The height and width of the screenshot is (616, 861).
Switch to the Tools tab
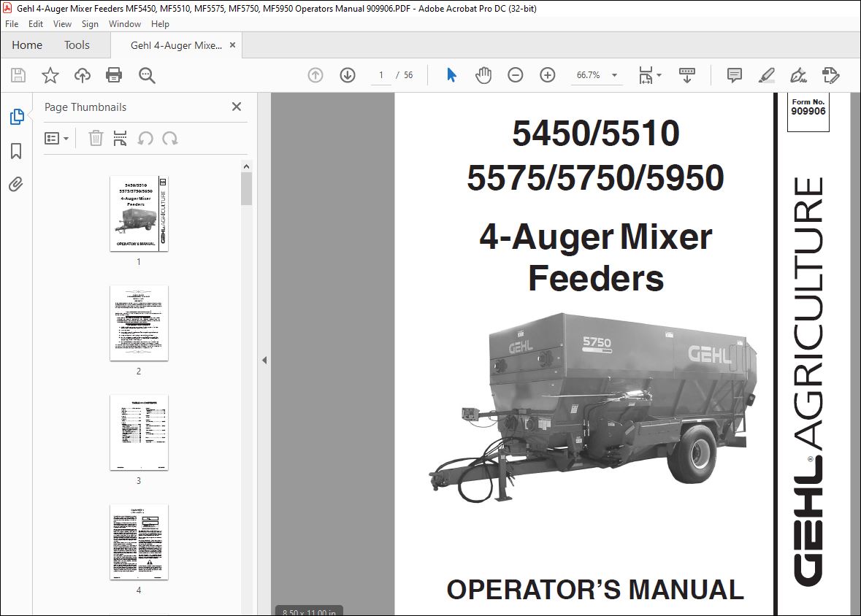coord(77,45)
